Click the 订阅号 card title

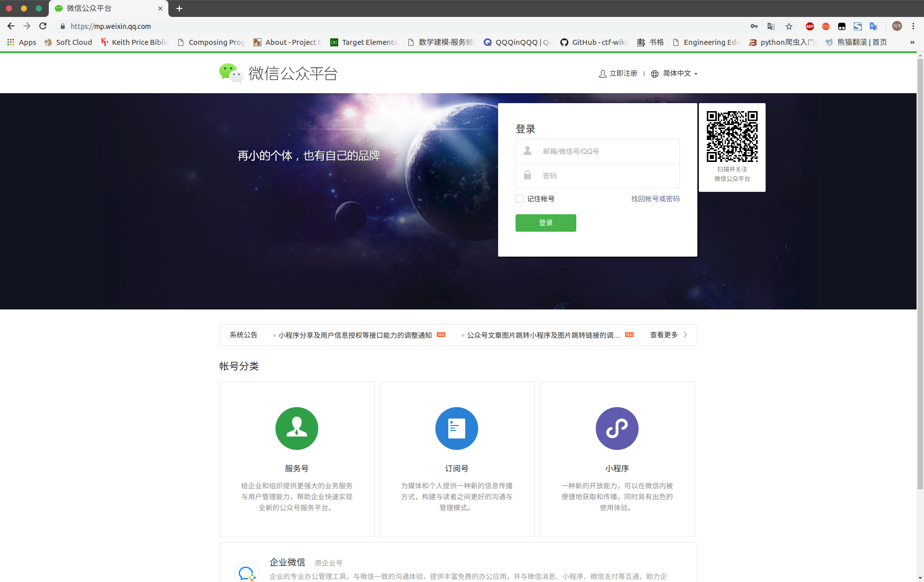coord(457,468)
